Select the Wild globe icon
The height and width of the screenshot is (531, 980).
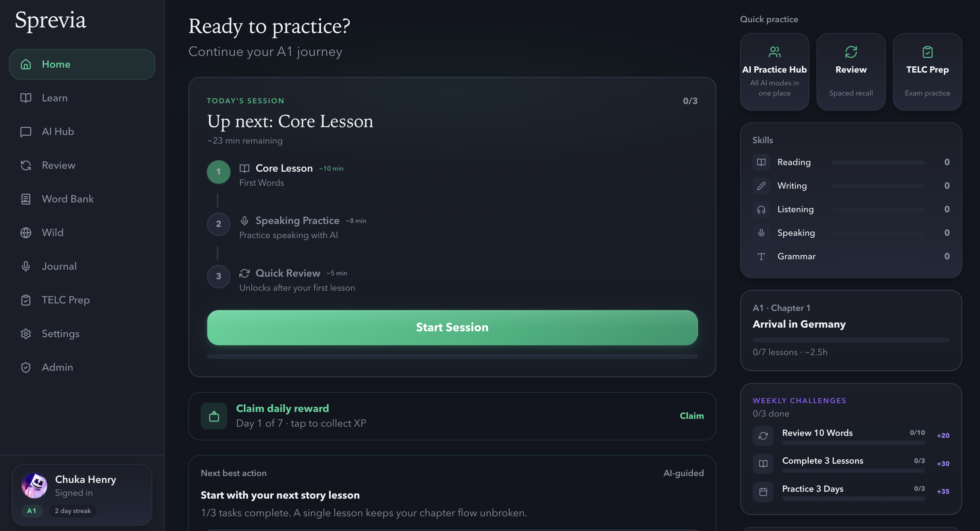25,232
